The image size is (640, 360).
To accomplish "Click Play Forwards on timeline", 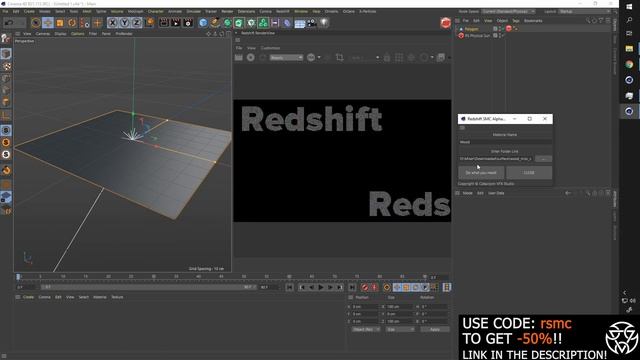I will pos(321,287).
